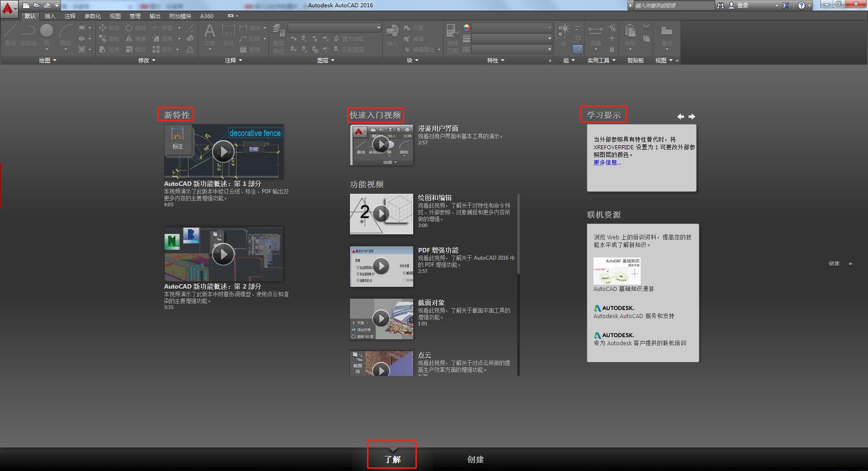Open AutoCAD 基础知识漫游 link
The height and width of the screenshot is (471, 868).
623,289
